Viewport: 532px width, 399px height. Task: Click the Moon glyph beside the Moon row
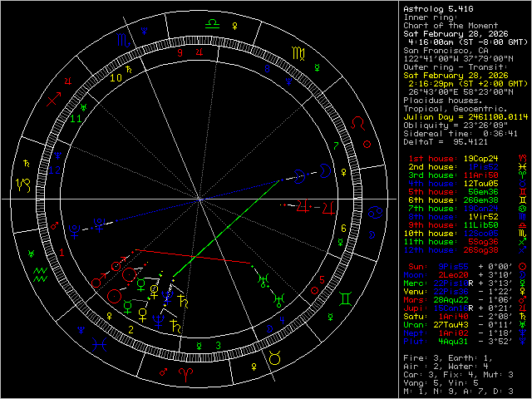pos(523,275)
